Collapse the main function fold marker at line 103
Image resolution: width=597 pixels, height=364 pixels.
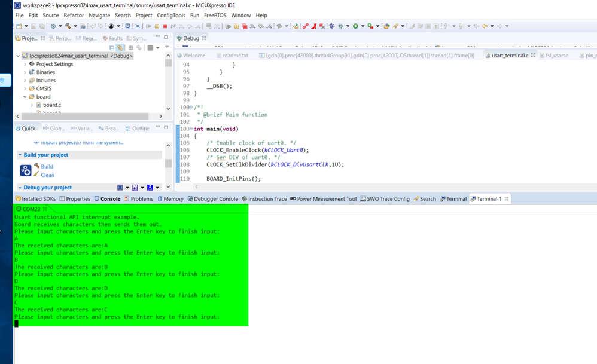click(x=191, y=129)
